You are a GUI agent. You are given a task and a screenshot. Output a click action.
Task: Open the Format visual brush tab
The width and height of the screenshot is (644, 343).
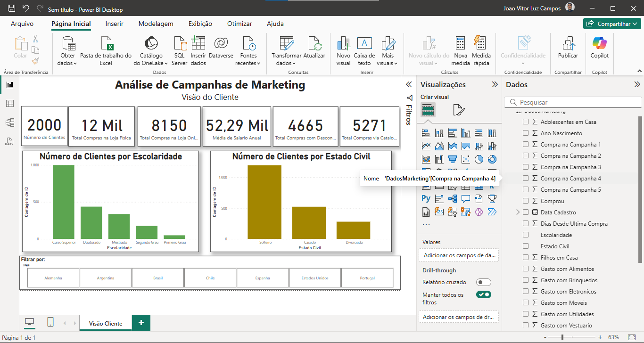tap(458, 110)
